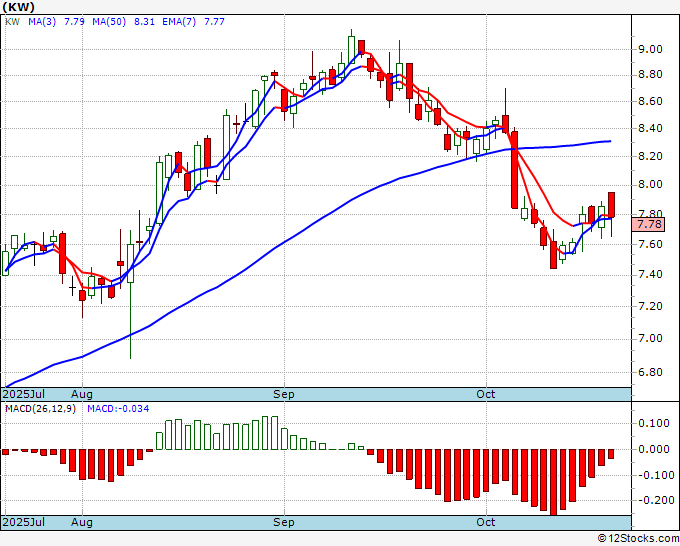The height and width of the screenshot is (546, 680).
Task: Click 2025Jul on the MACD axis
Action: click(24, 522)
